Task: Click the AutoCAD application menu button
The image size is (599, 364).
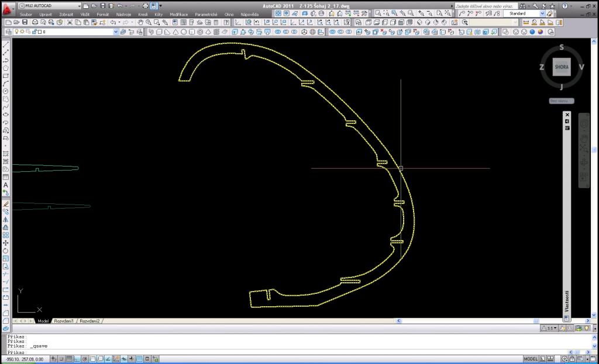Action: pos(8,8)
